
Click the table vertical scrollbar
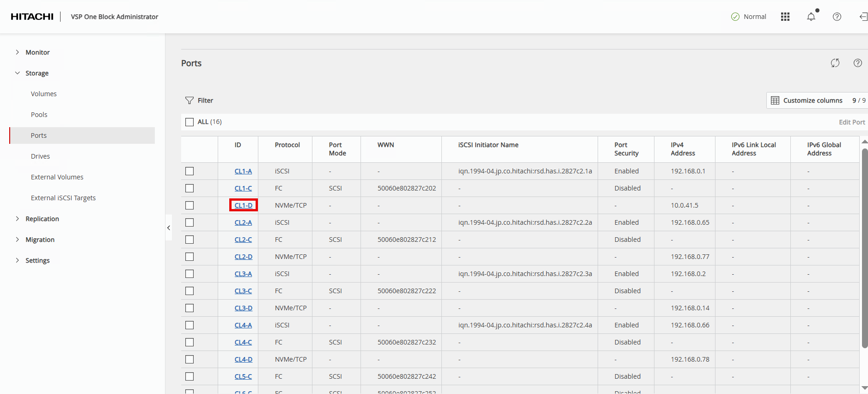click(x=864, y=248)
